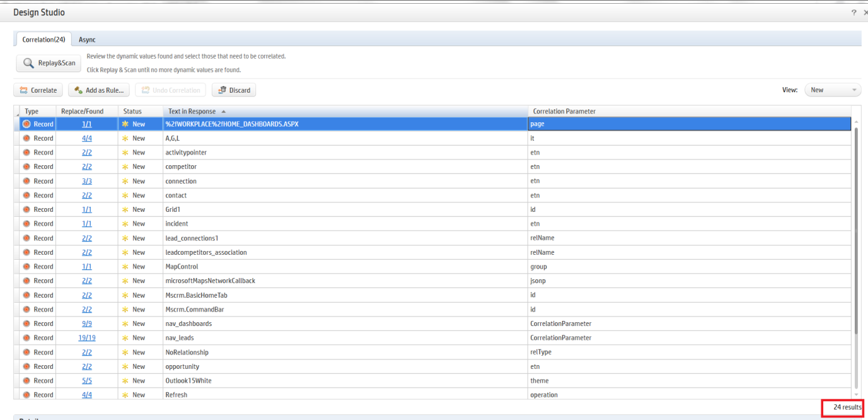Click New status star in Outlook15White row
The image size is (868, 420).
coord(125,381)
